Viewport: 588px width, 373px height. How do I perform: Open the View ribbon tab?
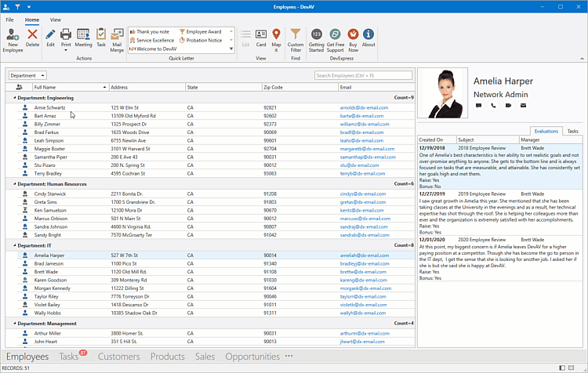[x=56, y=19]
